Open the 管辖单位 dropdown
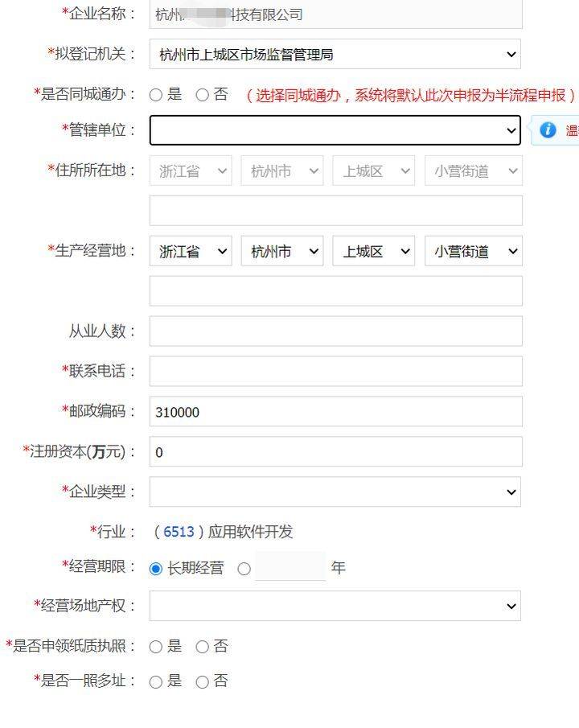This screenshot has width=579, height=728. click(x=335, y=130)
